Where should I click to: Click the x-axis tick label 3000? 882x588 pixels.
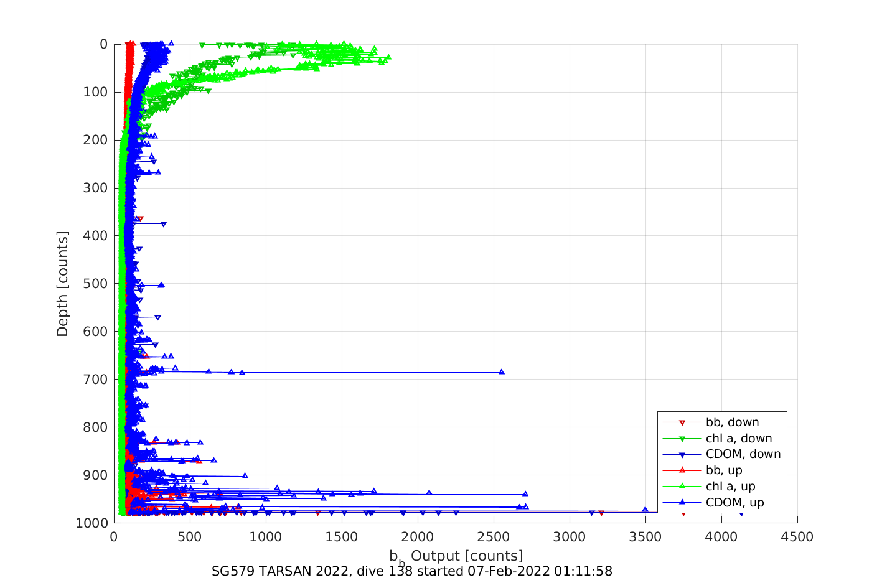pos(570,537)
